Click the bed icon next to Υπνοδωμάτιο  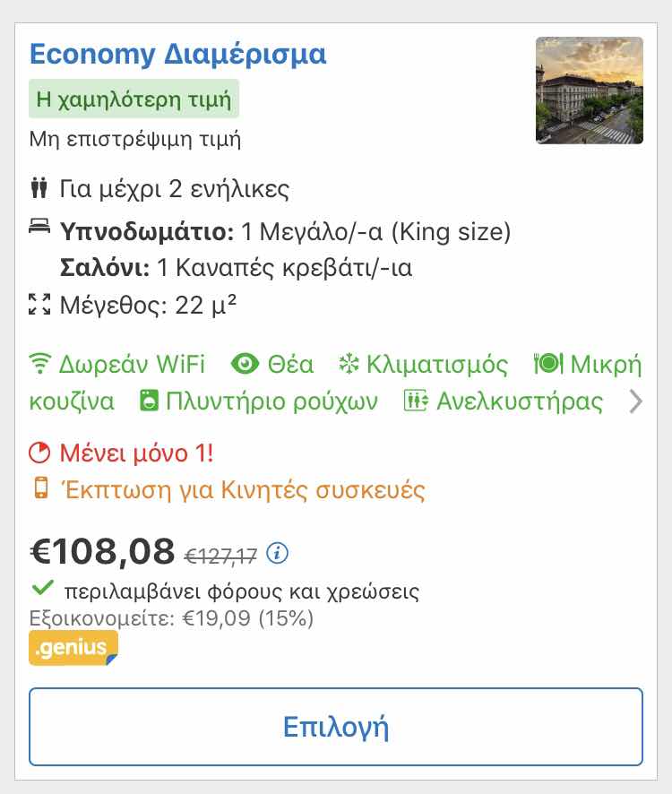[39, 225]
